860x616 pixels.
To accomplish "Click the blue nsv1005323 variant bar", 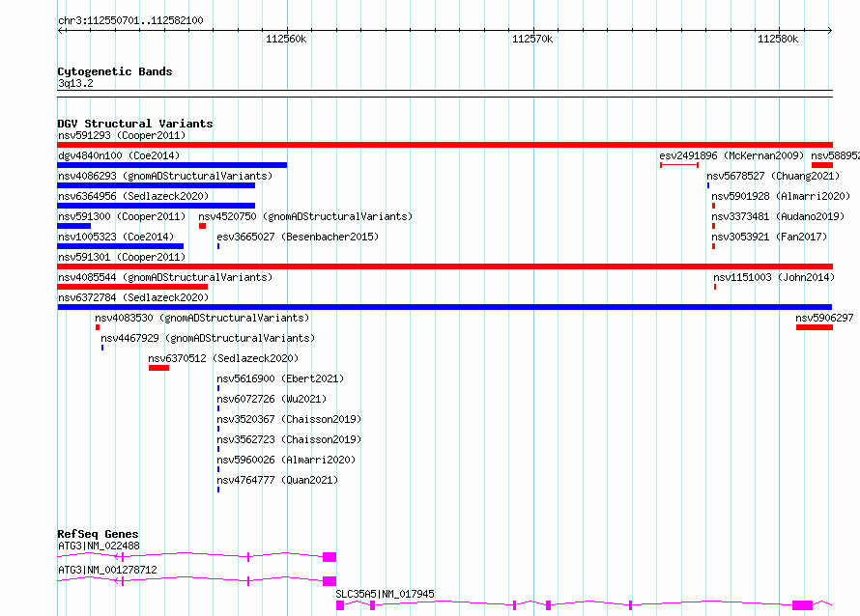I will 120,246.
